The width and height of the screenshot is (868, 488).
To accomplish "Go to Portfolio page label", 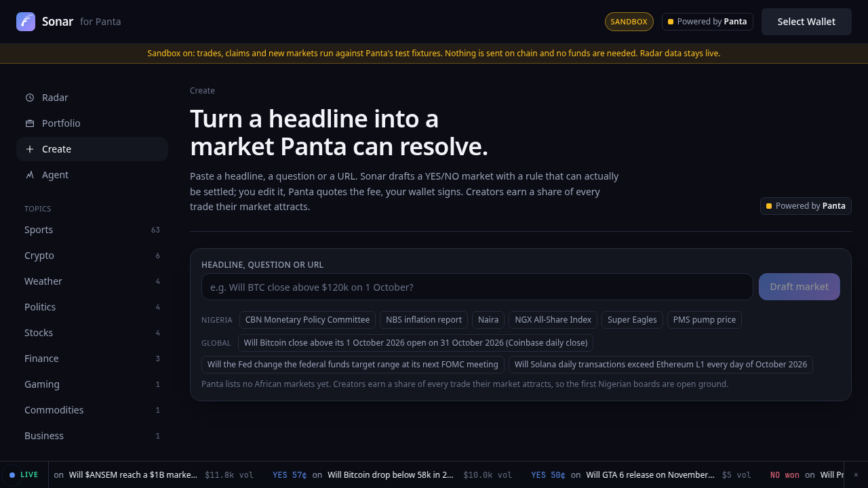I will 61,123.
